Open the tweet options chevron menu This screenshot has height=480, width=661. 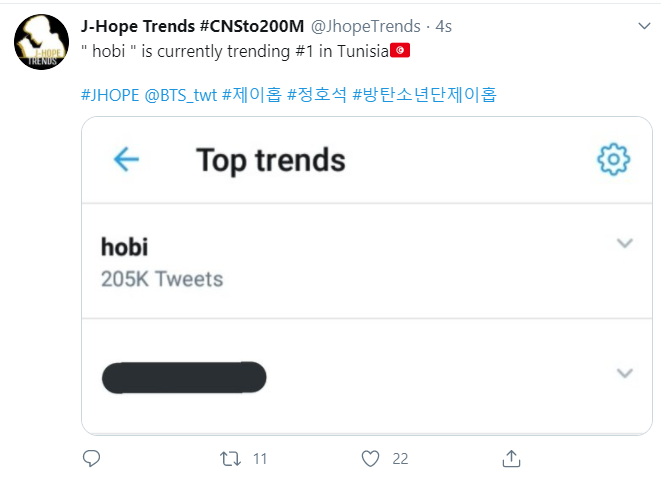[644, 26]
